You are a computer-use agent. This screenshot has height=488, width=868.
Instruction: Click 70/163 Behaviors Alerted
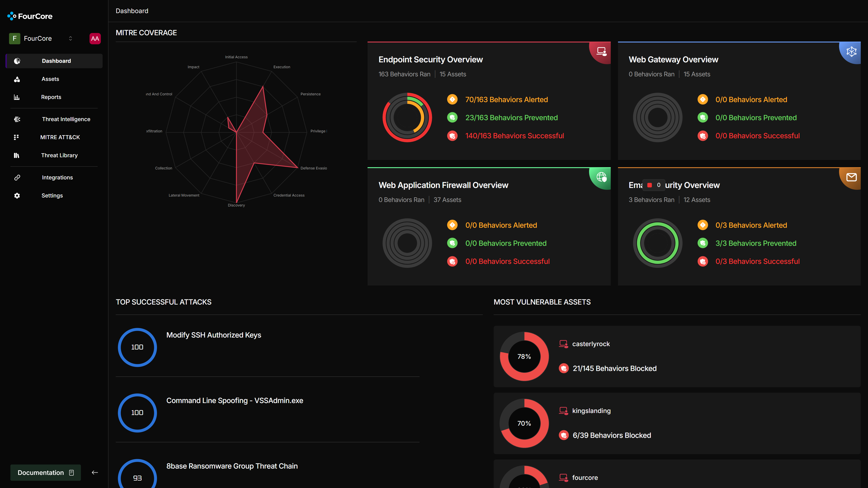pos(506,100)
